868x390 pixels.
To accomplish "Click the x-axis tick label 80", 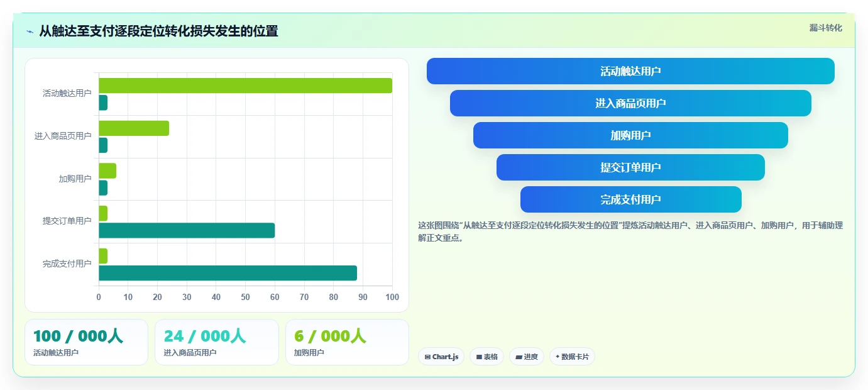I will click(334, 297).
